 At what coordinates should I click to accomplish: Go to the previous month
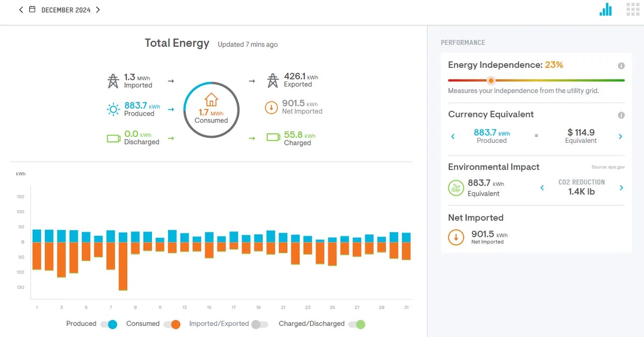21,10
